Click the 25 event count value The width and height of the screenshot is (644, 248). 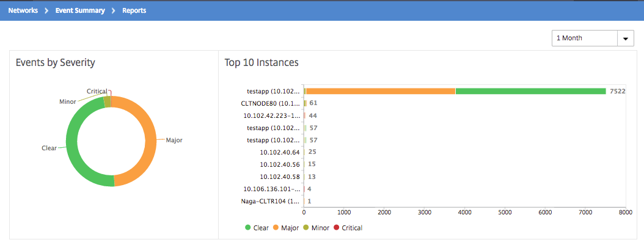pyautogui.click(x=312, y=152)
